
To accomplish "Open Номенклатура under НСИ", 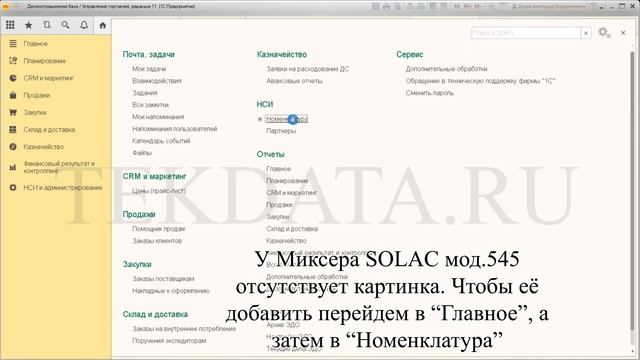I will pyautogui.click(x=287, y=119).
